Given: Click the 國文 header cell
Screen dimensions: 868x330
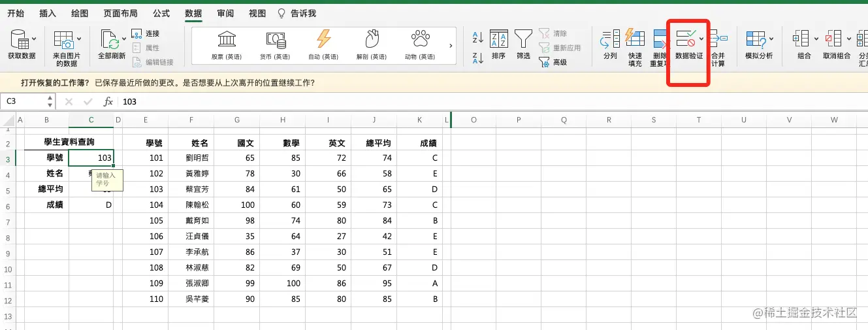Looking at the screenshot, I should (236, 142).
